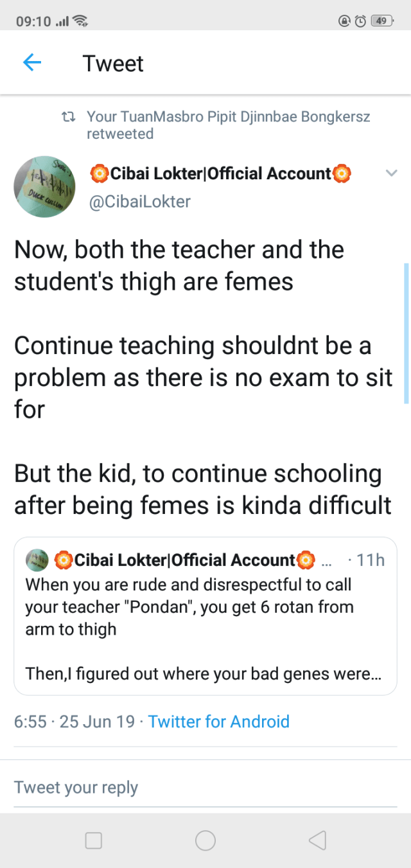Image resolution: width=411 pixels, height=868 pixels.
Task: Open Cibai Lokter's profile picture
Action: coord(44,186)
